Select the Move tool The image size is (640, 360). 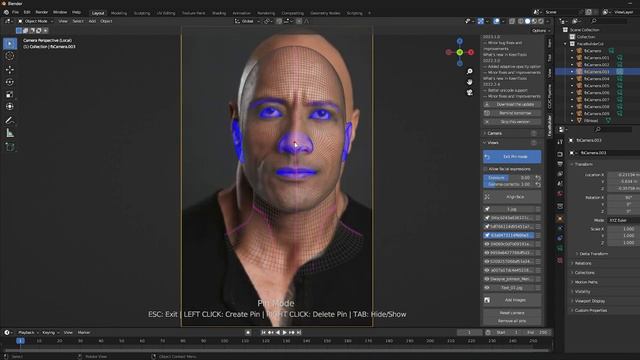10,69
